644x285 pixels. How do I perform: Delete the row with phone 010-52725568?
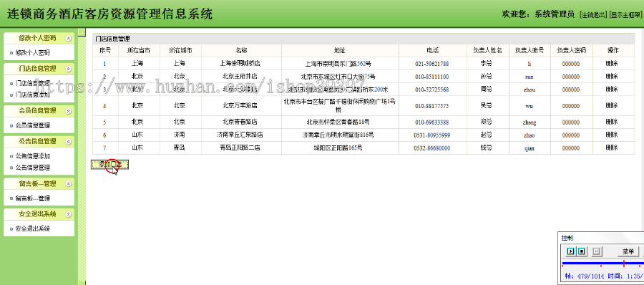[612, 90]
